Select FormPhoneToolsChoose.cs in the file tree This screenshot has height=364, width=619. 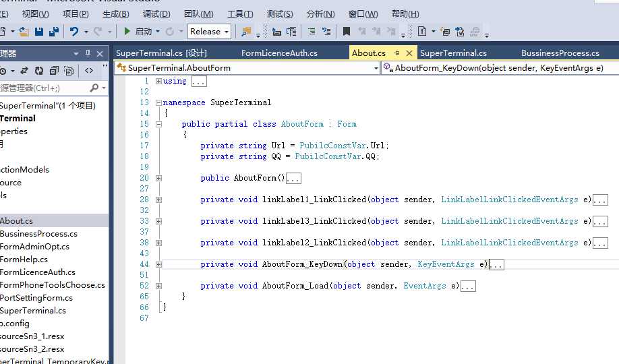click(x=54, y=285)
